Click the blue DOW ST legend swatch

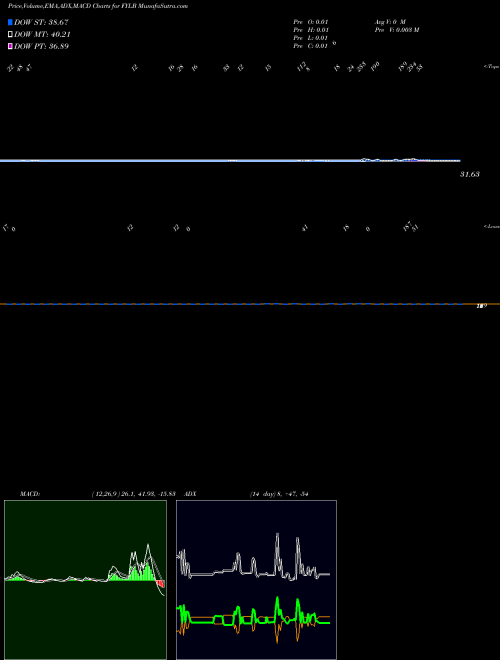pyautogui.click(x=10, y=22)
